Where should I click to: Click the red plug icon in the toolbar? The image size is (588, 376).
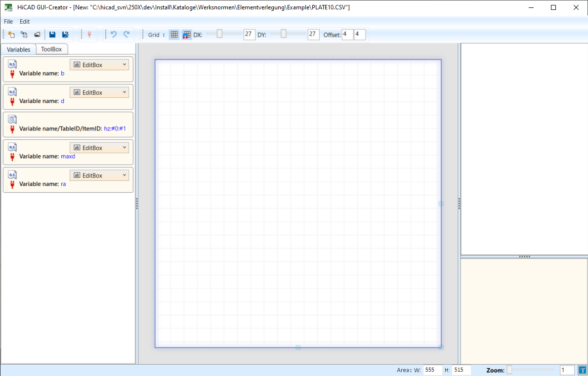[x=89, y=35]
